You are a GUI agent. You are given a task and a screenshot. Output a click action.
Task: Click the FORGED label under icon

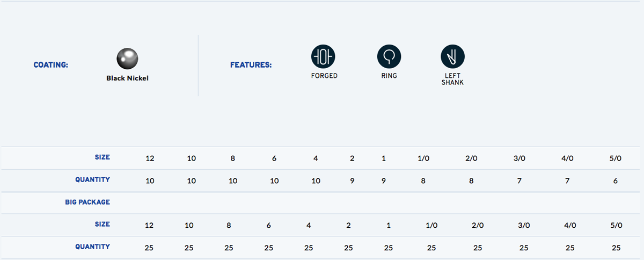(324, 76)
